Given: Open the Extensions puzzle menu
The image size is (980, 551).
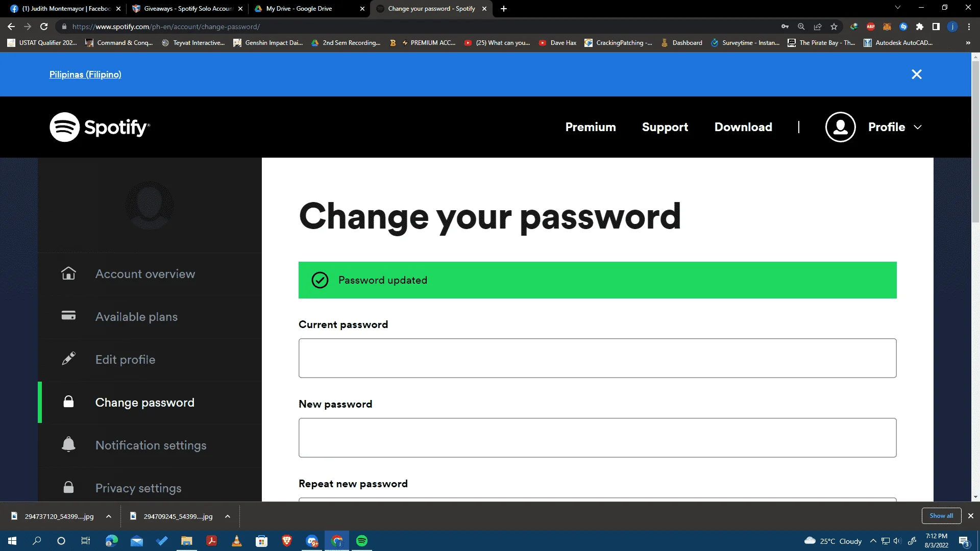Looking at the screenshot, I should click(x=920, y=27).
